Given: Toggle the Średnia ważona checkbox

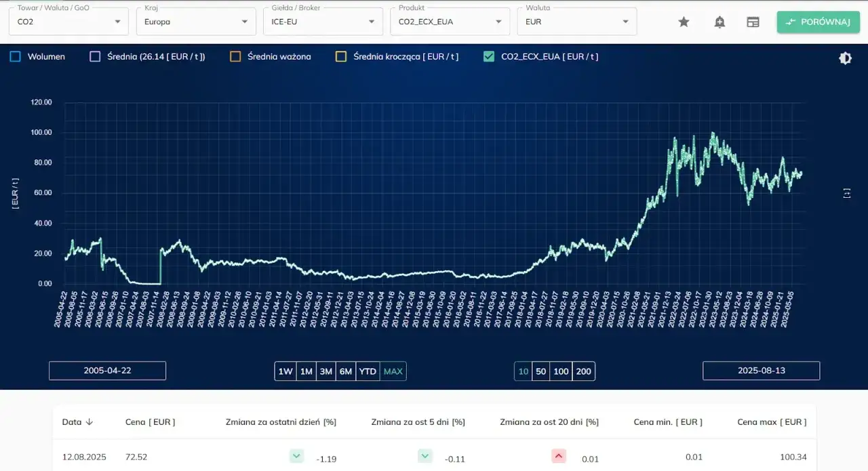Looking at the screenshot, I should coord(235,57).
